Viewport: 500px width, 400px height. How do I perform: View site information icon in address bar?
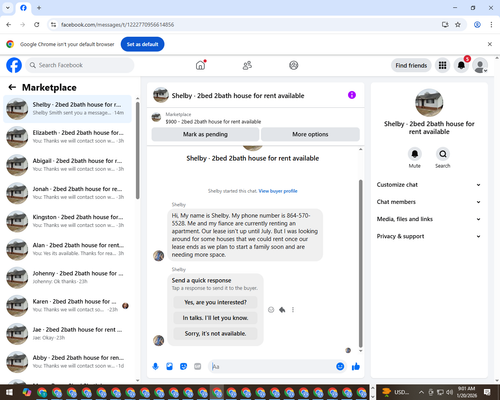53,25
